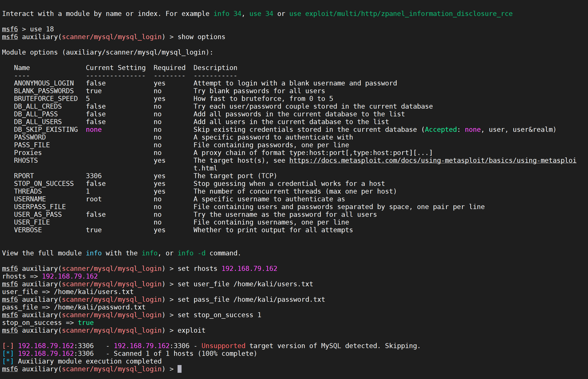Click the terminal cursor at the last prompt
Image resolution: width=588 pixels, height=379 pixels.
coord(179,369)
